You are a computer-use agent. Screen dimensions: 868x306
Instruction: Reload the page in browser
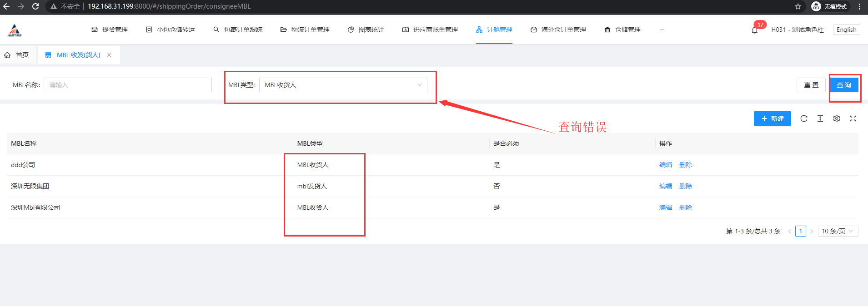35,6
